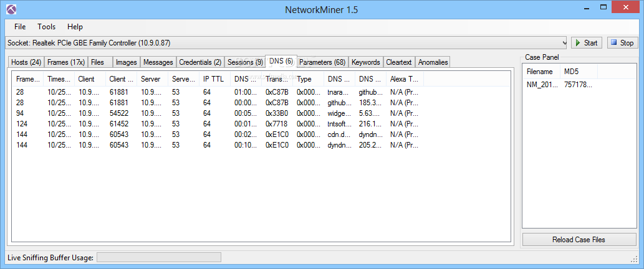The width and height of the screenshot is (644, 269).
Task: Stop capture with Stop button
Action: [x=622, y=42]
